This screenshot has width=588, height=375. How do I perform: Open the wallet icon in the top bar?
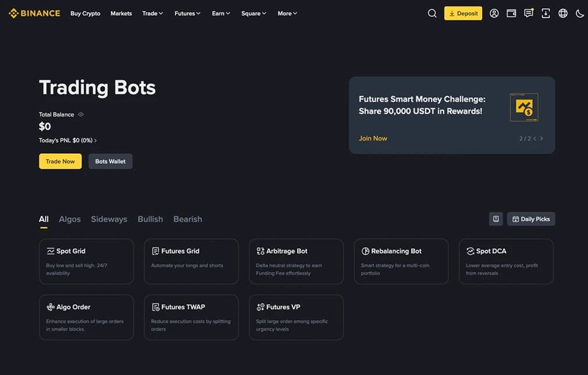click(511, 12)
